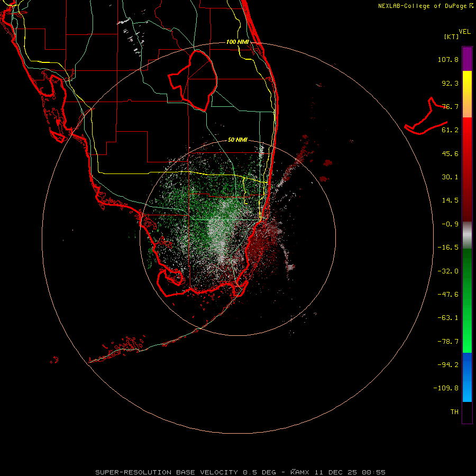Image resolution: width=476 pixels, height=476 pixels.
Task: Click the 100 NMI range ring label
Action: point(237,42)
